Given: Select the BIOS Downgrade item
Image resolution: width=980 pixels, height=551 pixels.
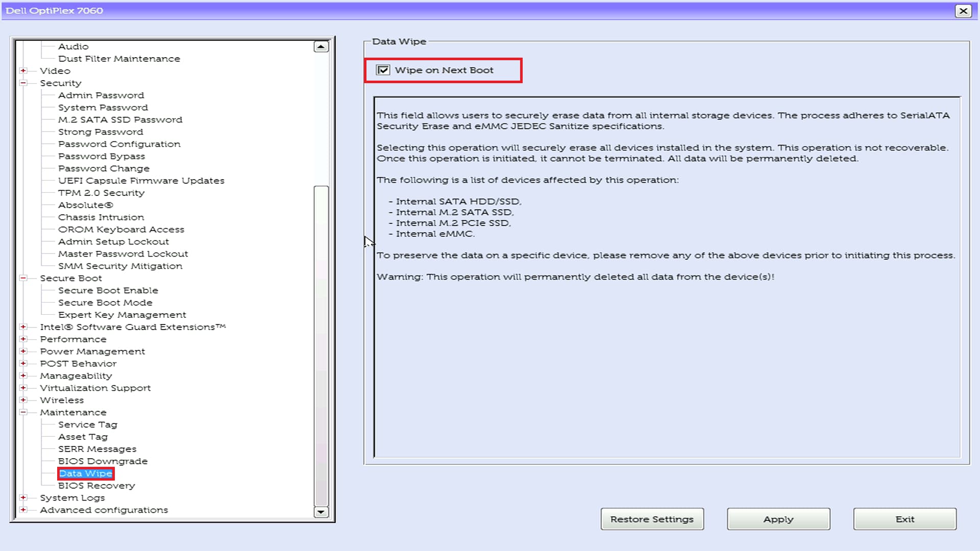Looking at the screenshot, I should 103,461.
